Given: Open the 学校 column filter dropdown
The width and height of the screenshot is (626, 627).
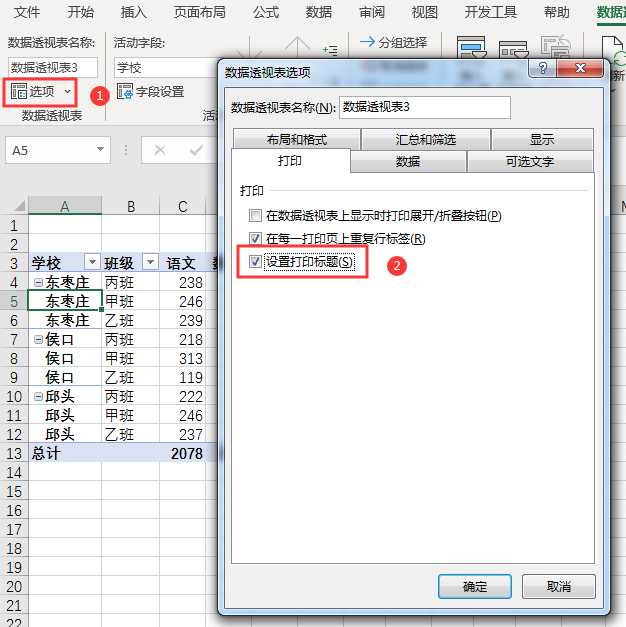Looking at the screenshot, I should [x=92, y=263].
